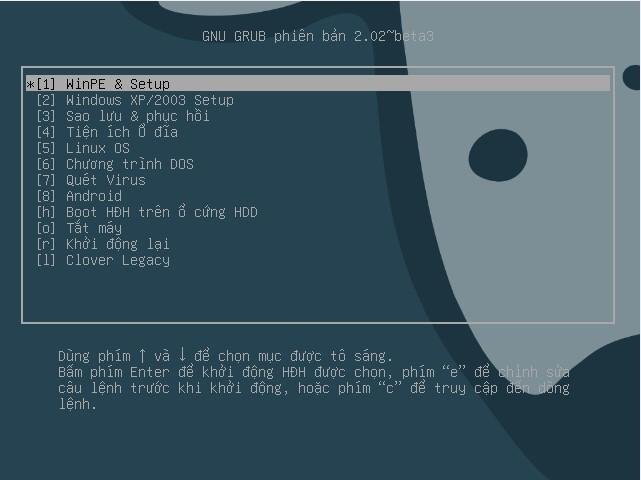Select the WinPE & Setup entry

(x=318, y=84)
